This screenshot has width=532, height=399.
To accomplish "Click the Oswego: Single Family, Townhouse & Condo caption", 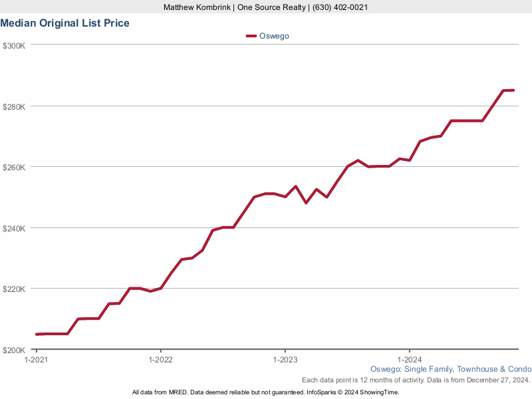I will click(x=450, y=369).
